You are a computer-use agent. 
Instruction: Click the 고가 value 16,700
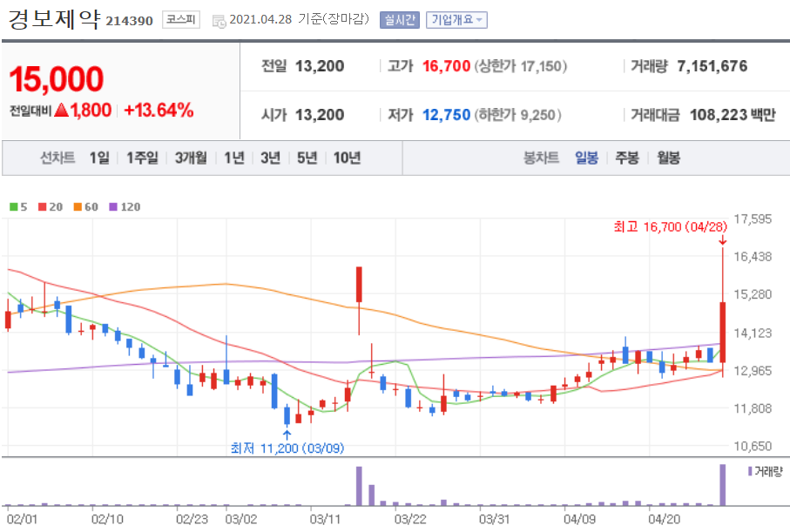click(447, 66)
